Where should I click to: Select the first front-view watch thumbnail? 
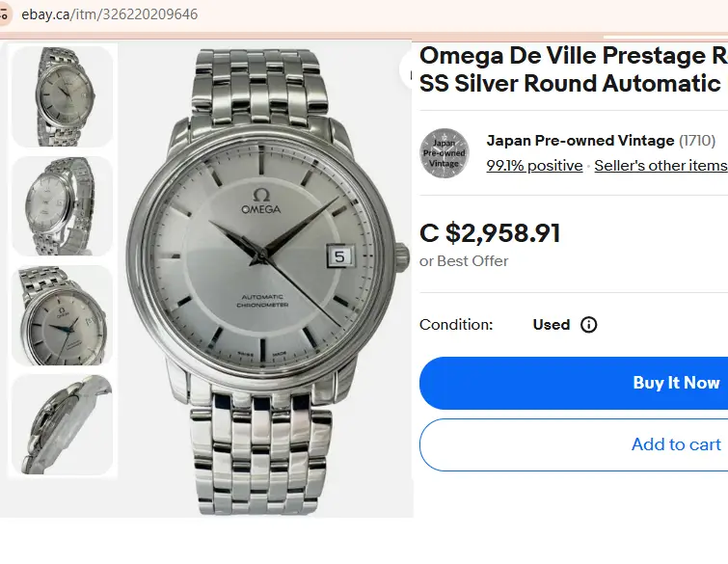pyautogui.click(x=63, y=96)
